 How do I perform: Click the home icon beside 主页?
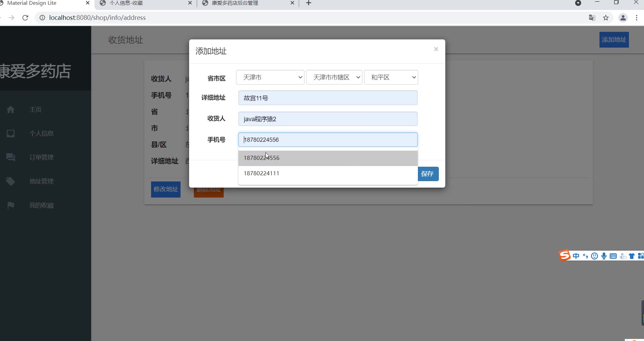pyautogui.click(x=11, y=110)
